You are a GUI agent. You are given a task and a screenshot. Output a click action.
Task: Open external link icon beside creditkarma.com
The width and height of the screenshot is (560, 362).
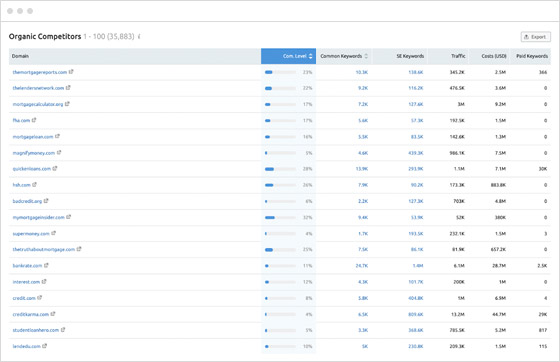53,314
